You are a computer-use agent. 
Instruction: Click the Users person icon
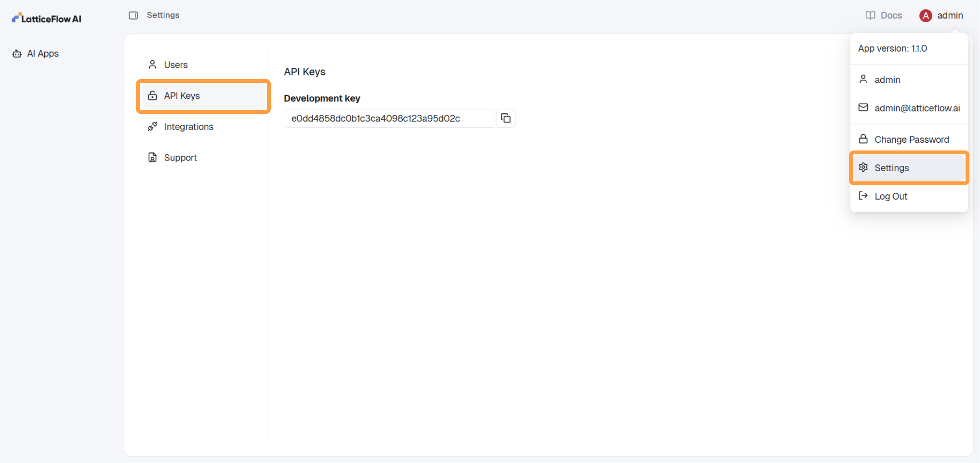[x=152, y=64]
